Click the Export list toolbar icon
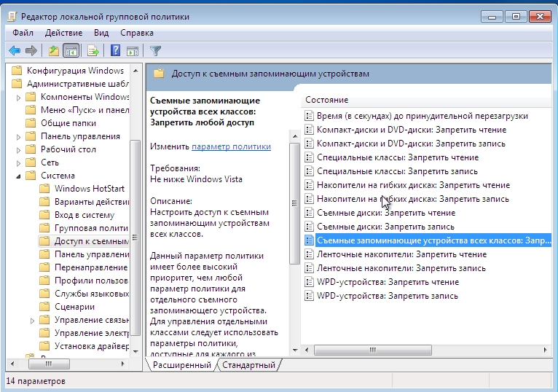The width and height of the screenshot is (558, 392). tap(93, 51)
